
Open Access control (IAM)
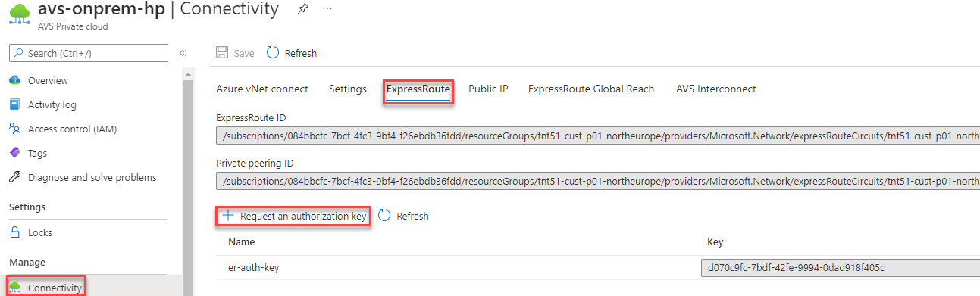click(72, 129)
